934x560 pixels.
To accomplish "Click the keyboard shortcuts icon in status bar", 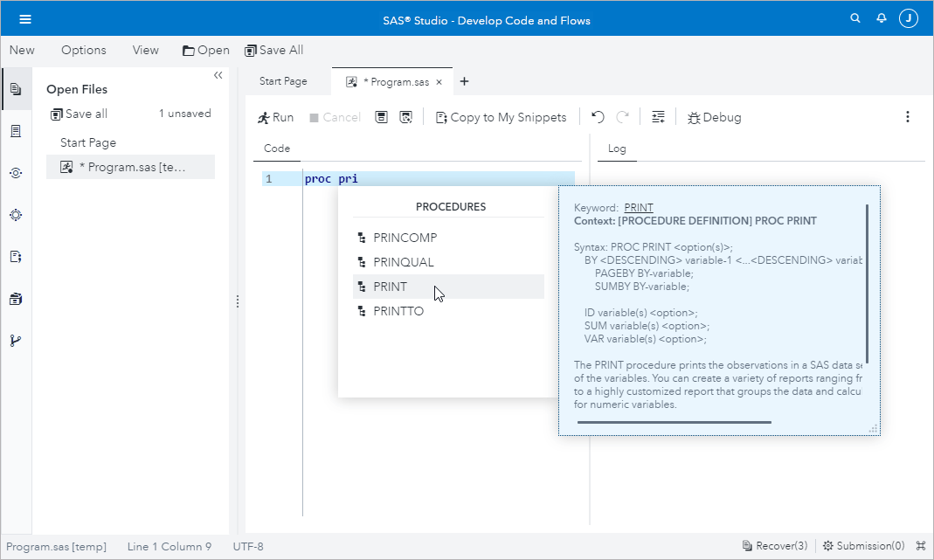I will tap(921, 546).
